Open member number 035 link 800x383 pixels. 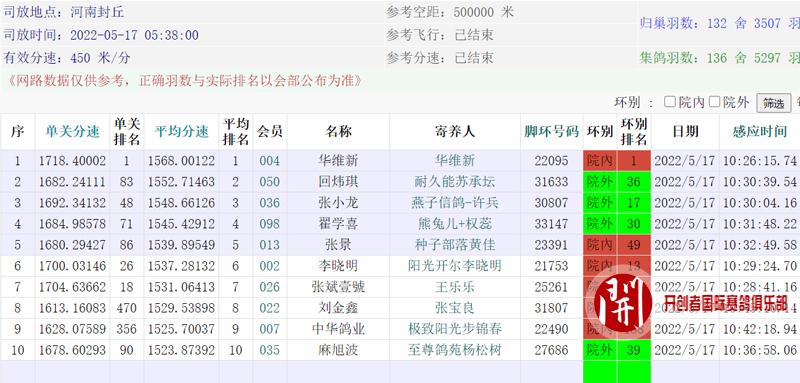point(269,350)
